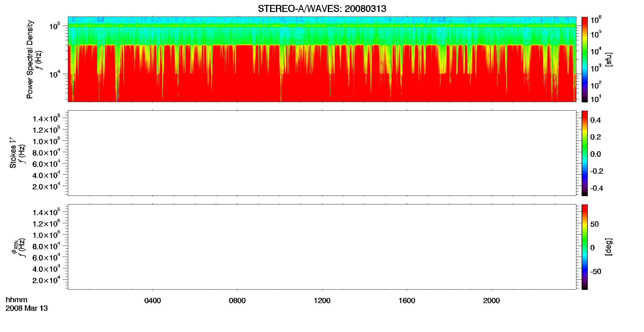Image resolution: width=644 pixels, height=332 pixels.
Task: Pick the degrees colorbar of phi RTN
Action: (585, 247)
